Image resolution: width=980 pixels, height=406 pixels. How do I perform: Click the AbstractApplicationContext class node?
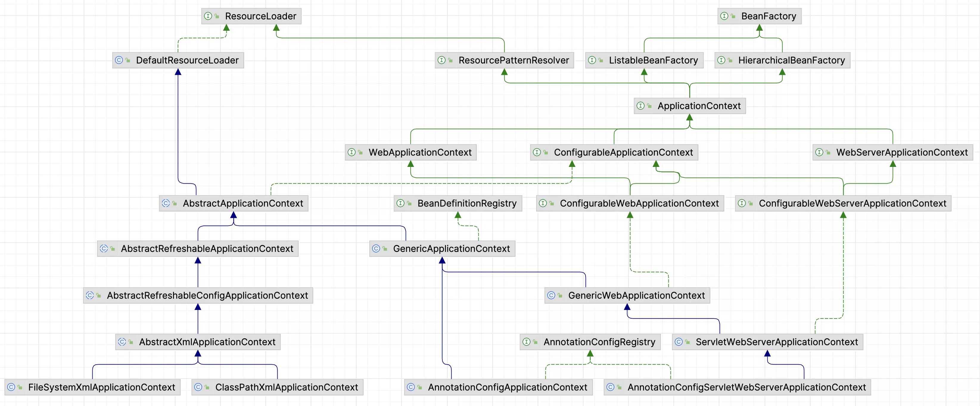(234, 203)
